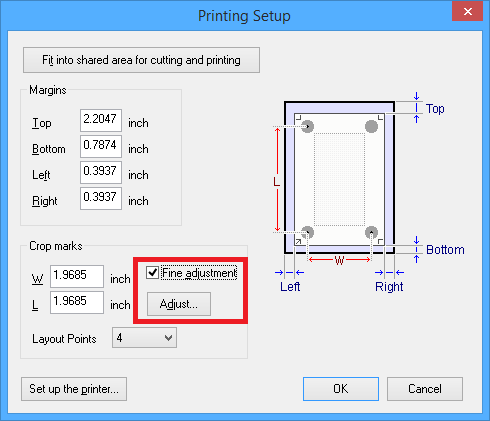The image size is (490, 421).
Task: Click the Left margin value field
Action: point(101,172)
